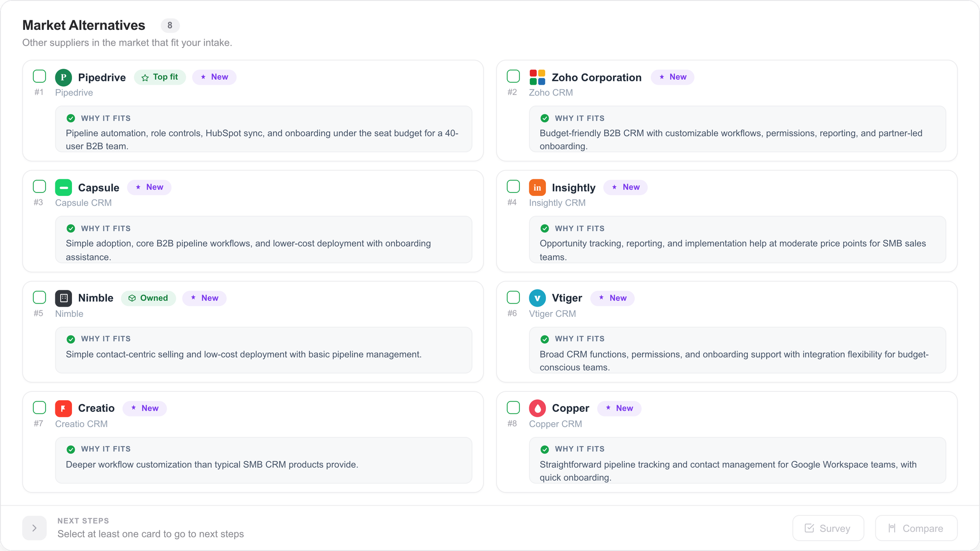Click the Nimble supplier name
980x551 pixels.
(x=96, y=298)
